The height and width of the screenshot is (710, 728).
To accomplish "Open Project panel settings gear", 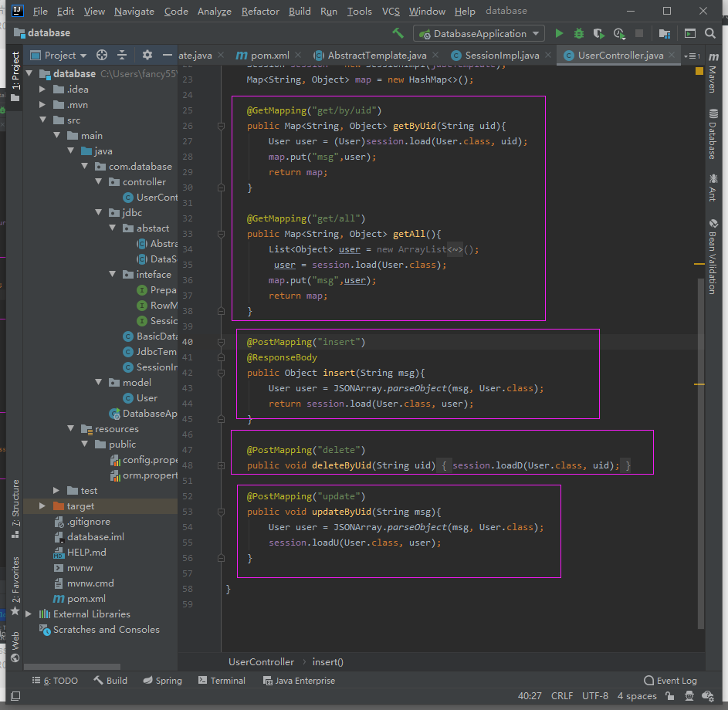I will 147,56.
